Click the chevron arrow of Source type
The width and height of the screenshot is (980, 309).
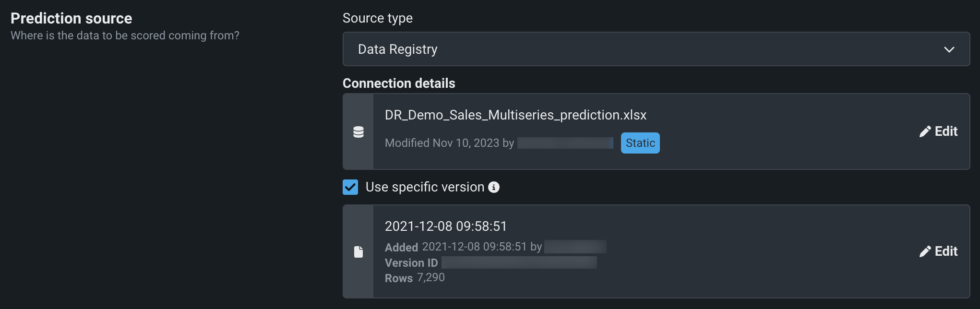point(949,49)
